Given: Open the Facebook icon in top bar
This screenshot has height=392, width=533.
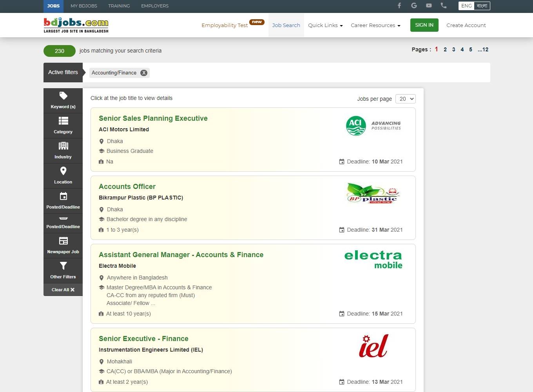Looking at the screenshot, I should click(399, 5).
